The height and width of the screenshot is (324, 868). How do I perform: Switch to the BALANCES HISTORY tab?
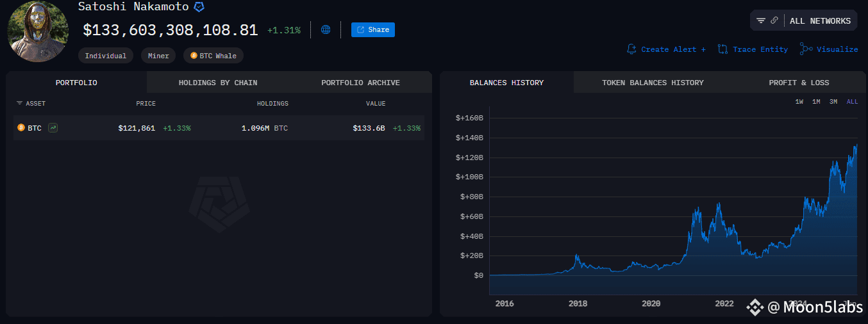506,83
